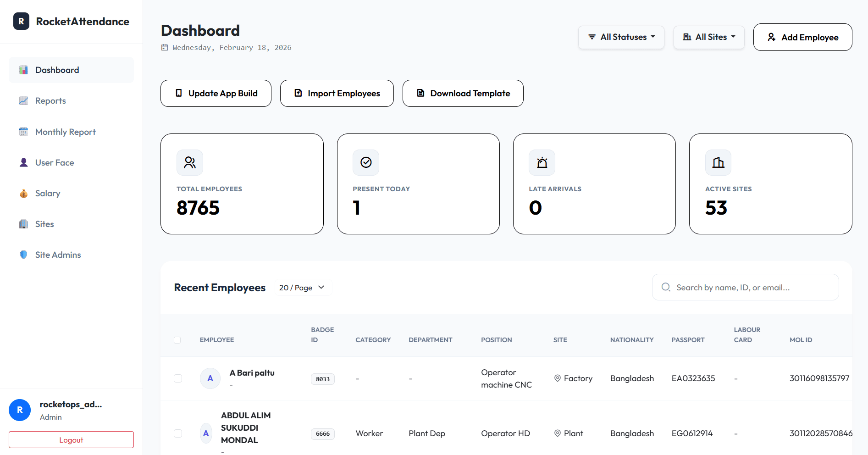Focus the search by name, ID, or email field

click(x=752, y=288)
